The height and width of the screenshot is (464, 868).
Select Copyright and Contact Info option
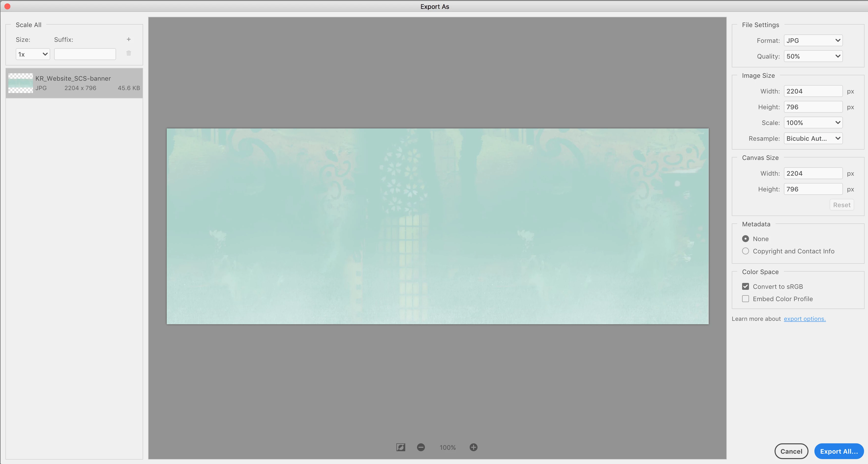click(745, 251)
